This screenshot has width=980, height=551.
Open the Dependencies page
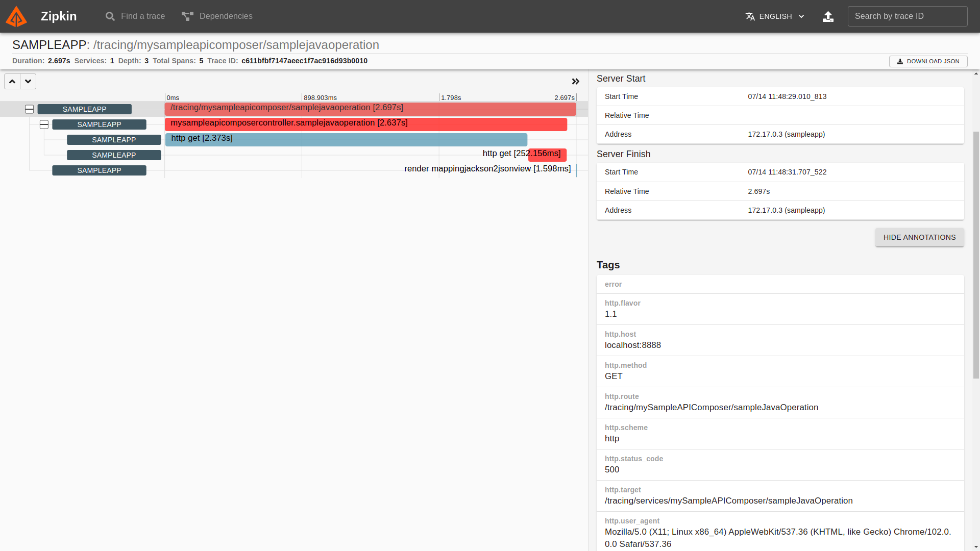click(226, 16)
